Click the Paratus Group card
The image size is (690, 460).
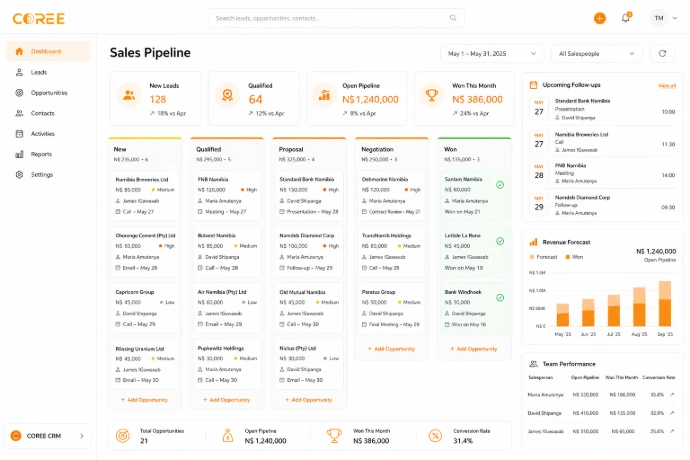391,308
